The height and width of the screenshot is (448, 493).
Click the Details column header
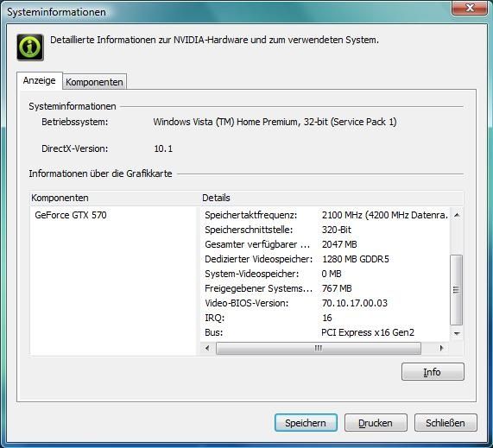[332, 198]
